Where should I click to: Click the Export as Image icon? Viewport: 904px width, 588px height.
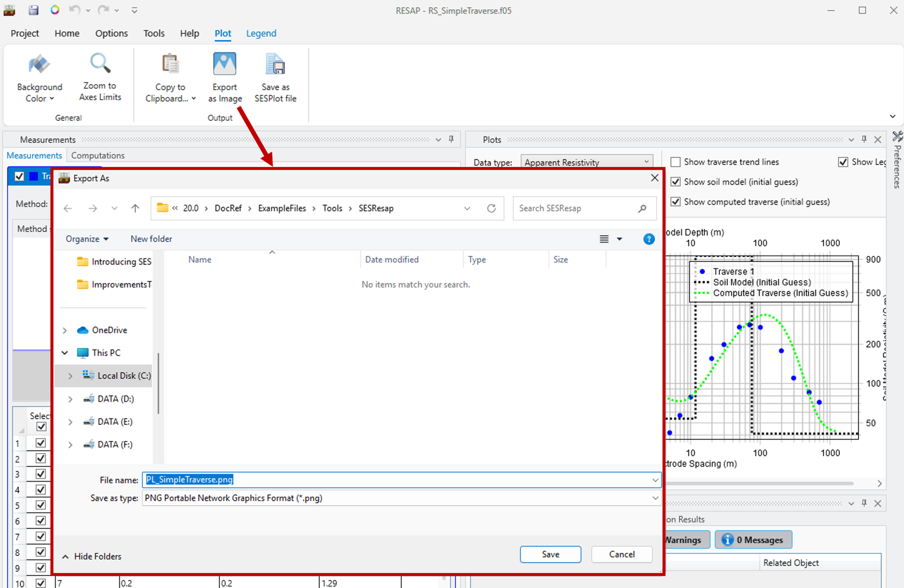tap(225, 64)
